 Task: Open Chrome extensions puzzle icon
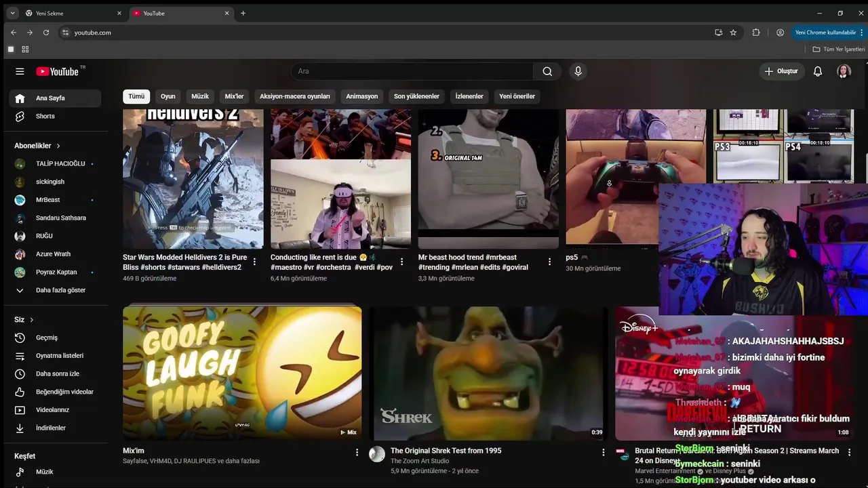pyautogui.click(x=756, y=33)
